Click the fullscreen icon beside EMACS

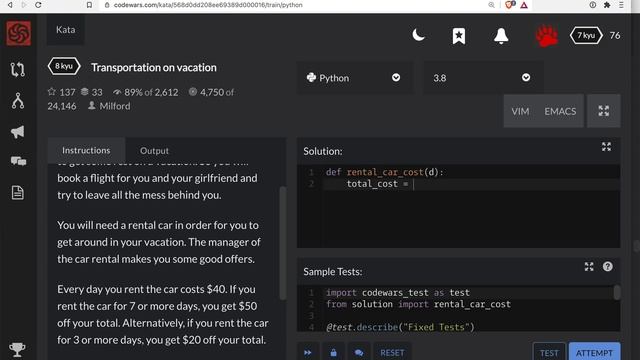(x=604, y=111)
